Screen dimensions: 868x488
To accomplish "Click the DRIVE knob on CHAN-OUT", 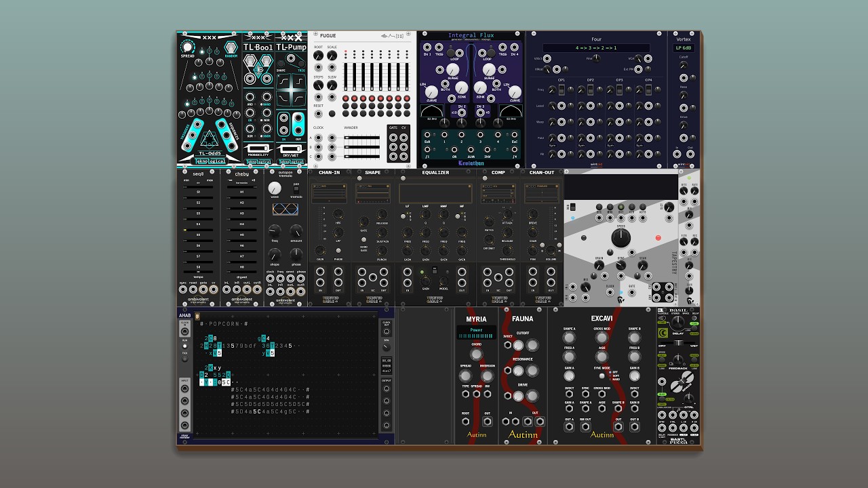I will 533,213.
